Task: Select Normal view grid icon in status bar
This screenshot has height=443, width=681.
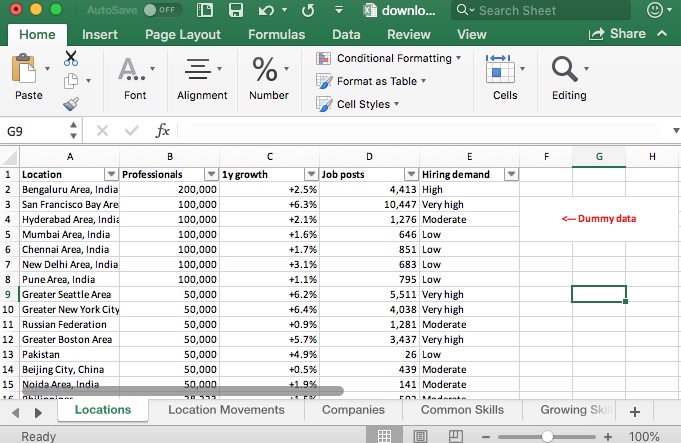Action: pyautogui.click(x=384, y=436)
